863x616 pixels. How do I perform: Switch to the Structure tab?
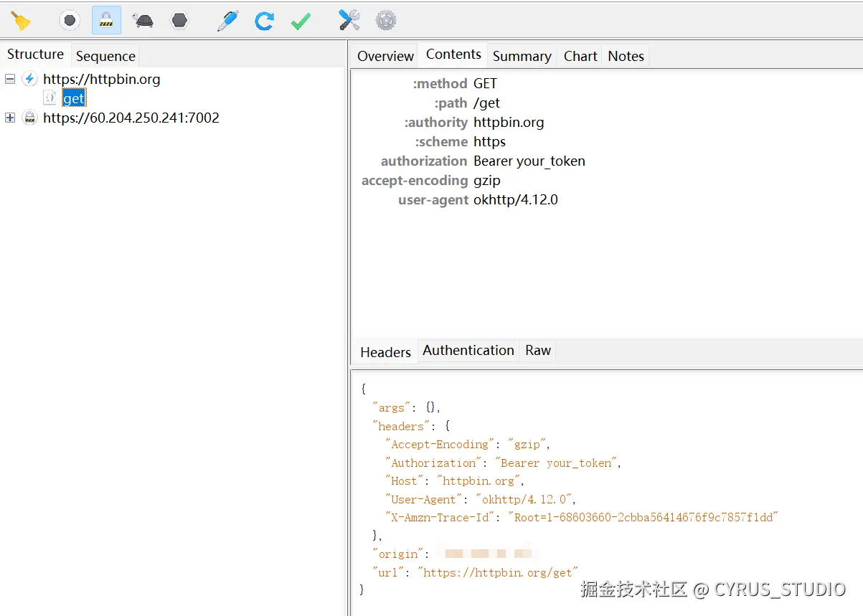[x=35, y=55]
